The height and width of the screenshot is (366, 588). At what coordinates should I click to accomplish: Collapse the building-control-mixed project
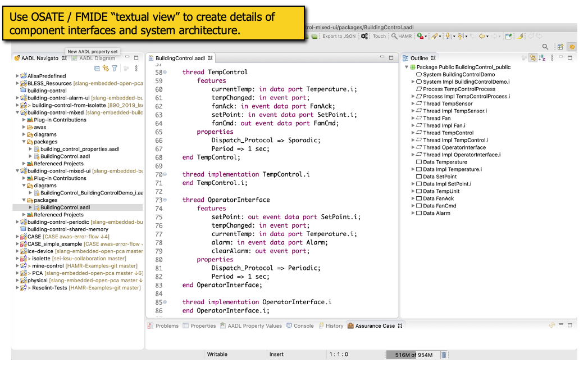pyautogui.click(x=17, y=112)
